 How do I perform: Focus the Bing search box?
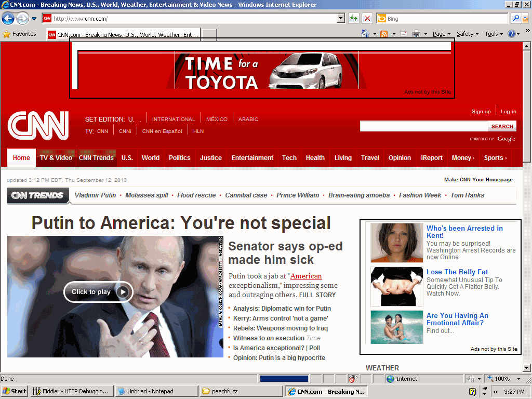[442, 19]
